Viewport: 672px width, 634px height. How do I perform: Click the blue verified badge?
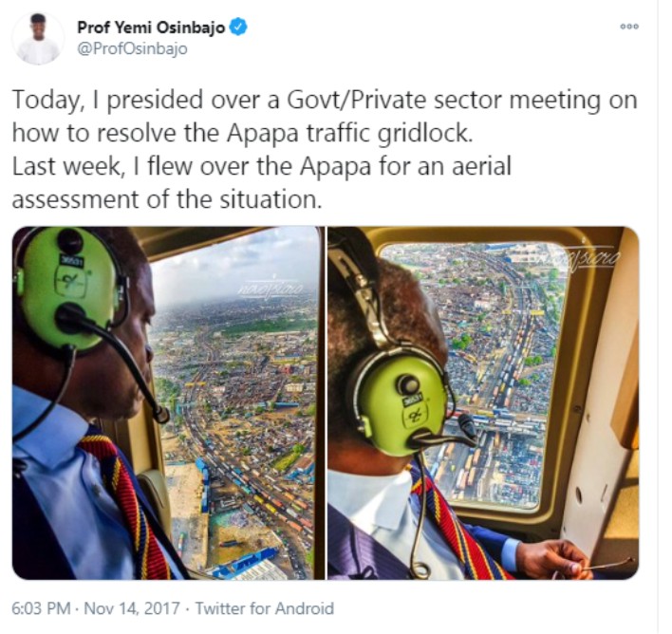[x=238, y=28]
